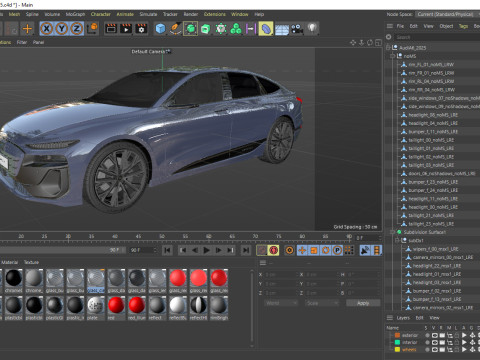The height and width of the screenshot is (360, 480).
Task: Add a Camera object
Action: (x=297, y=29)
